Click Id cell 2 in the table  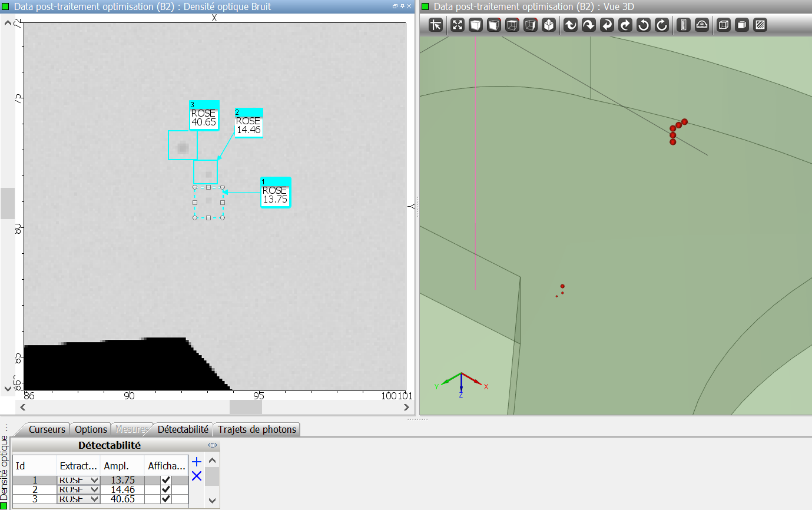[35, 489]
